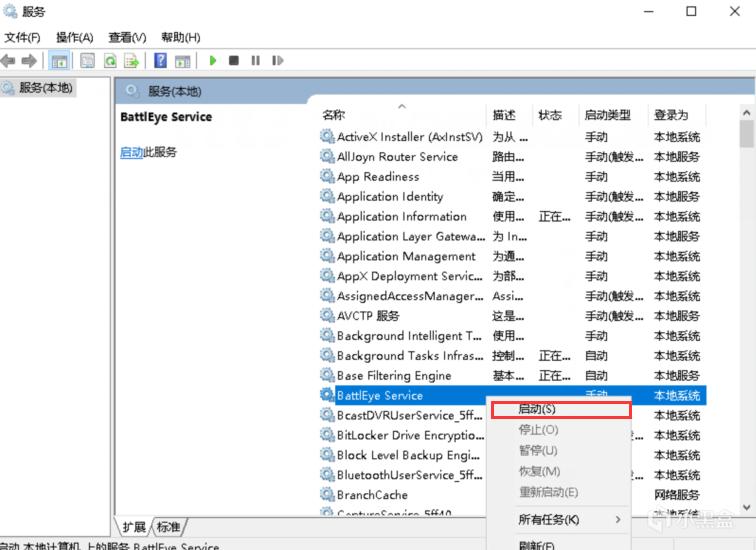Click the Back arrow in toolbar
756x550 pixels.
9,61
